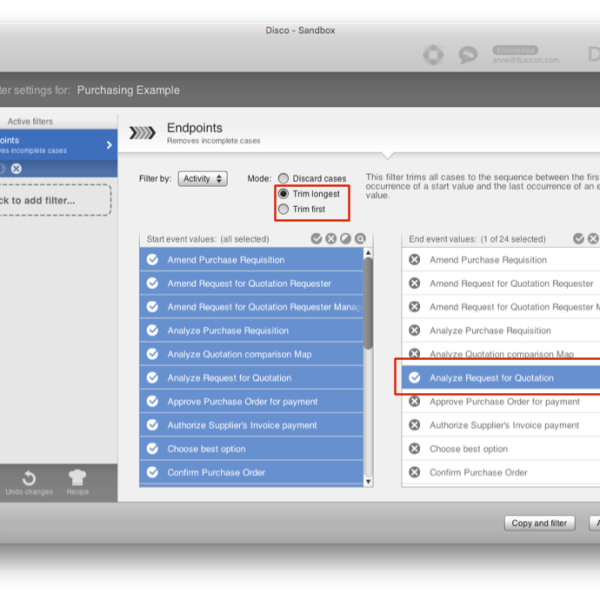Open the feedback speech bubble icon
600x600 pixels.
pos(468,56)
